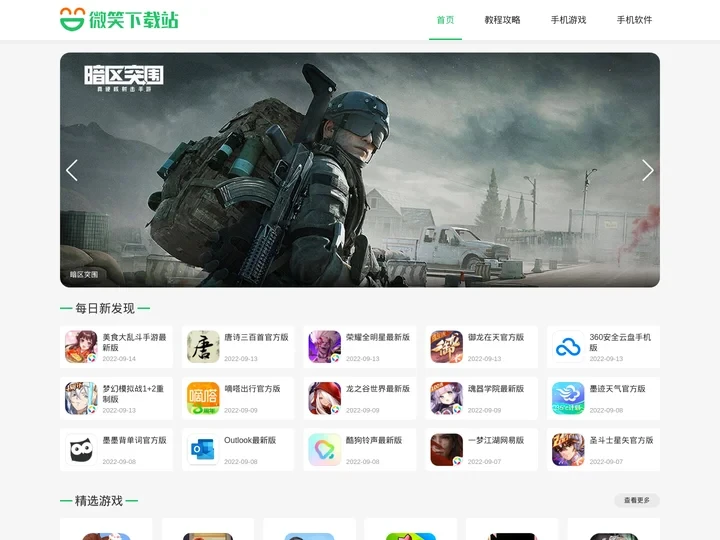Screen dimensions: 720x540
Task: Open 荣耀全明星 app icon
Action: pyautogui.click(x=325, y=347)
